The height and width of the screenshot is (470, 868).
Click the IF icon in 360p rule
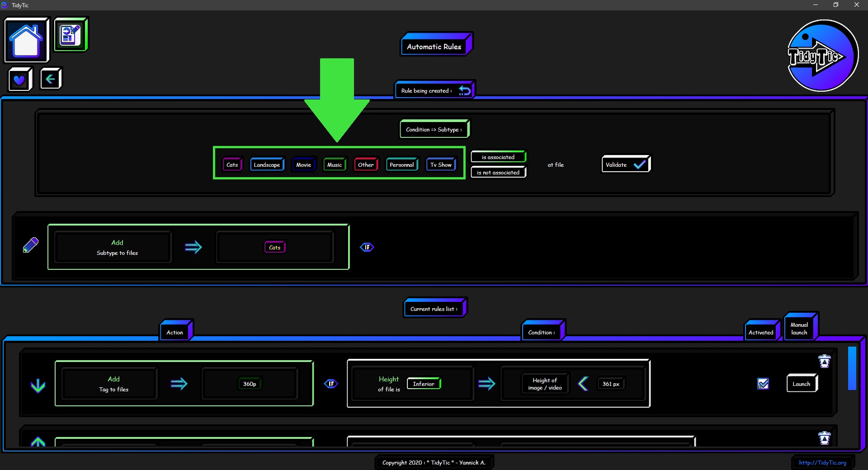[331, 384]
